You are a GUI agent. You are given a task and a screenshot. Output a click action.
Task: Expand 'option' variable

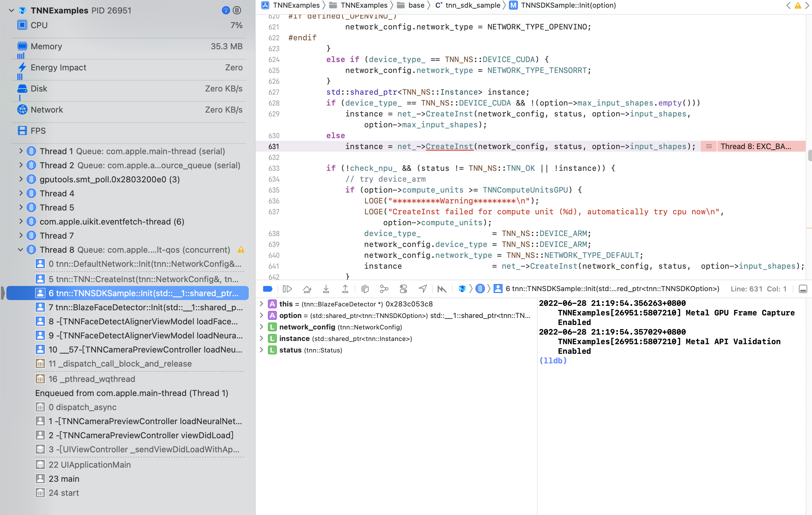click(261, 315)
